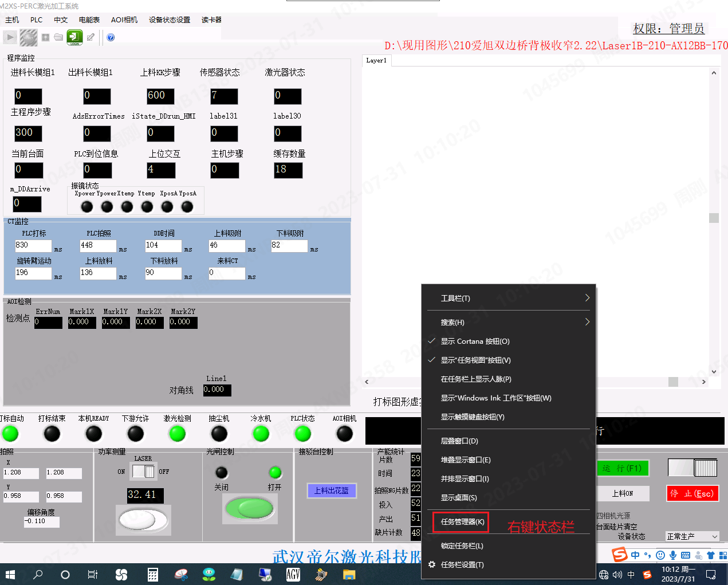This screenshot has height=585, width=728.
Task: Toggle the LASER ON/OFF switch
Action: click(143, 472)
